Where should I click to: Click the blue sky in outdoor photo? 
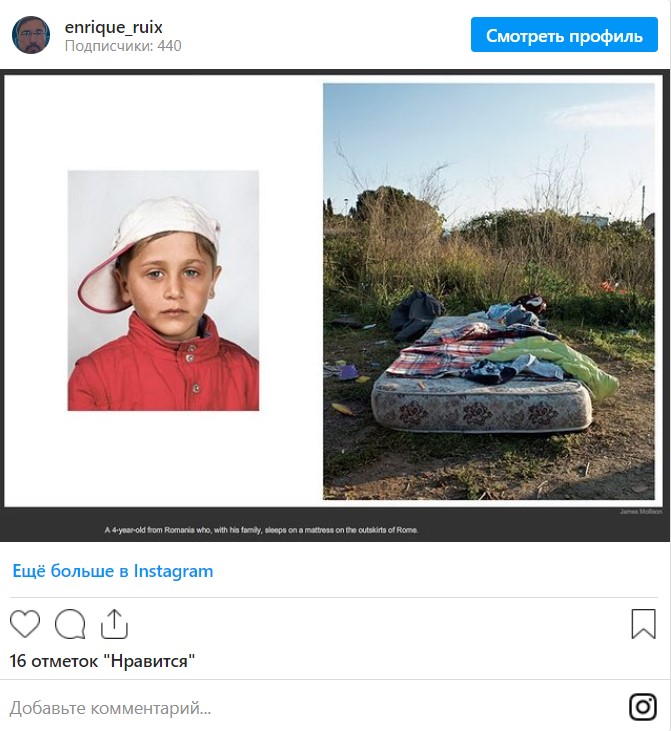tap(489, 135)
